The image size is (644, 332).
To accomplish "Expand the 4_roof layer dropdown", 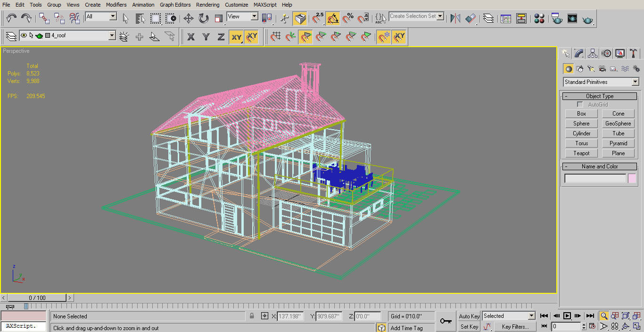I will click(112, 35).
